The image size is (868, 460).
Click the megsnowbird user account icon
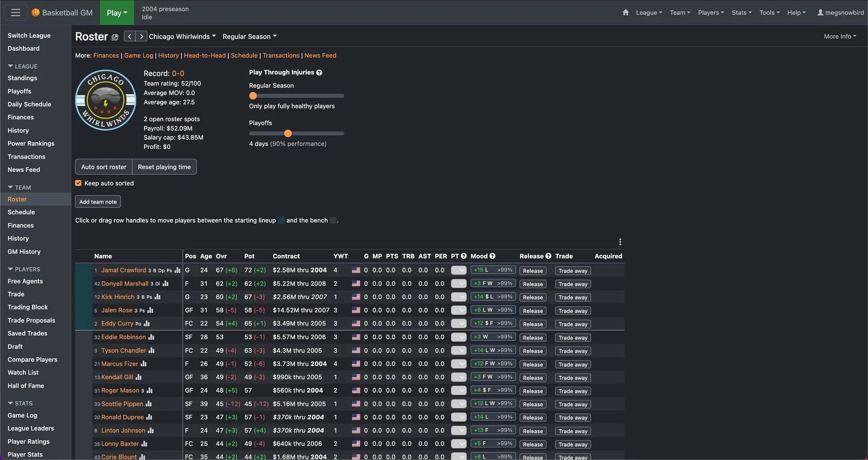coord(820,12)
